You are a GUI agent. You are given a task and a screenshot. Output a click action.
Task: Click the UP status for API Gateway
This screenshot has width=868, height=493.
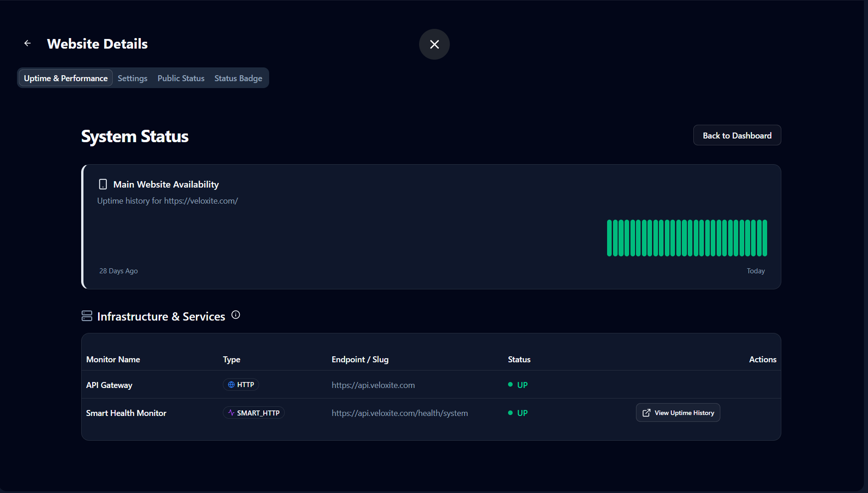click(518, 385)
